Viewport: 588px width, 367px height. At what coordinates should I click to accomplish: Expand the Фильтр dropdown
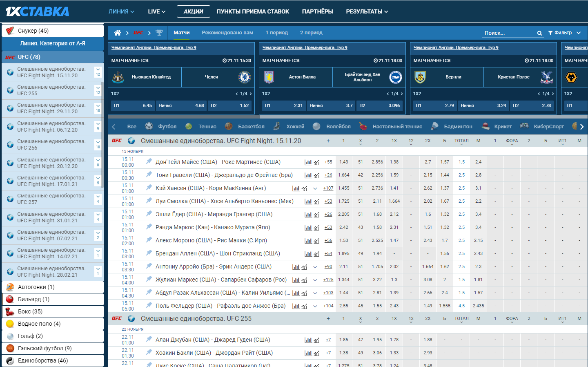click(564, 33)
